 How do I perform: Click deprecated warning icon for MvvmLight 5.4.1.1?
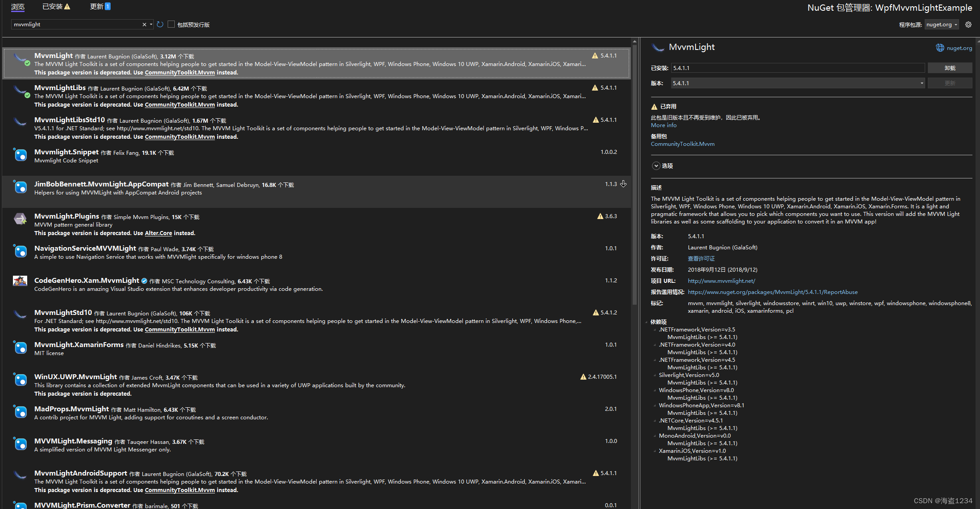tap(595, 56)
